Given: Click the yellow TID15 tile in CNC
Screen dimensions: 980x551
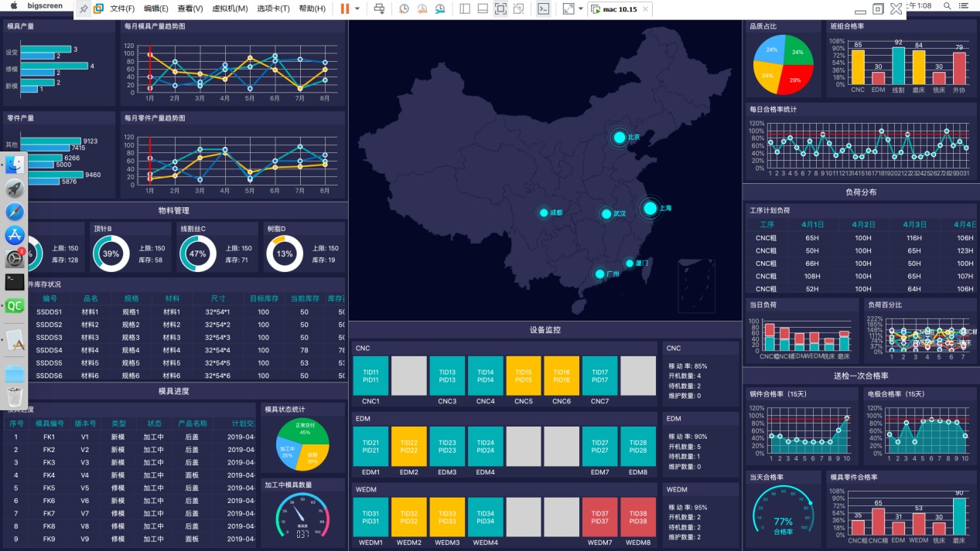Looking at the screenshot, I should (x=523, y=376).
